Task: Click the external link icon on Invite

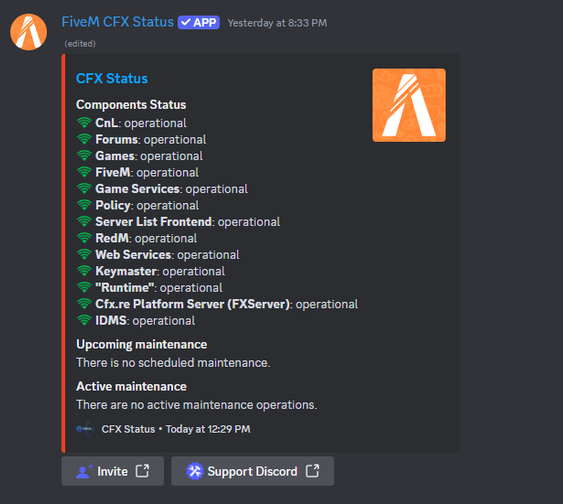Action: pos(143,471)
